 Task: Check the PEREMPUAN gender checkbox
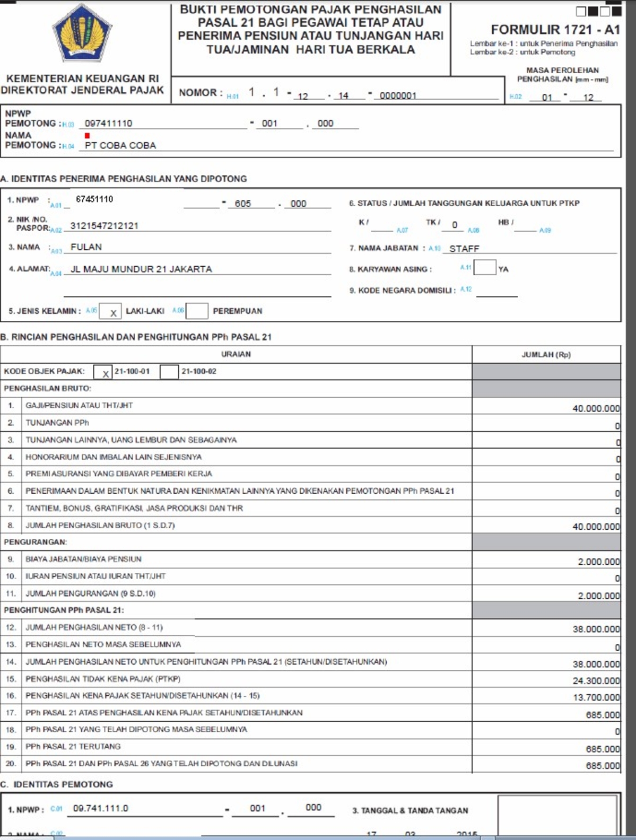pos(197,311)
